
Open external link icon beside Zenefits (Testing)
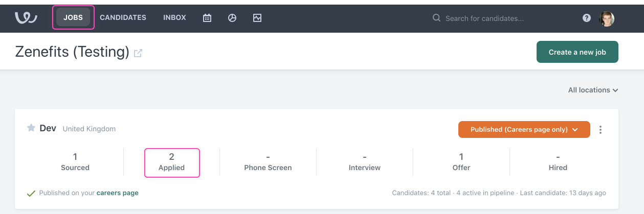138,53
